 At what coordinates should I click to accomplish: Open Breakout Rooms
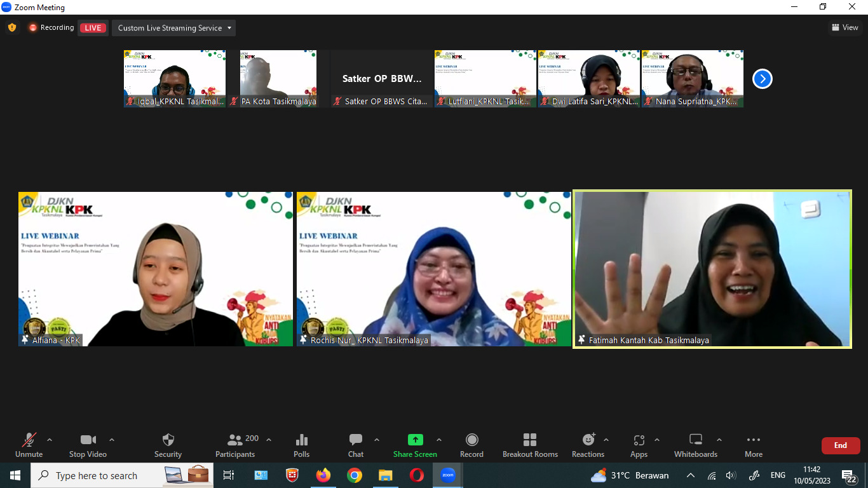[530, 445]
